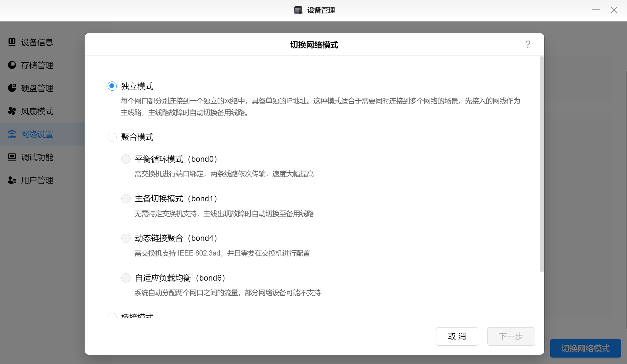Click the network settings router icon
Screen dimensions: 627x364
pyautogui.click(x=12, y=134)
